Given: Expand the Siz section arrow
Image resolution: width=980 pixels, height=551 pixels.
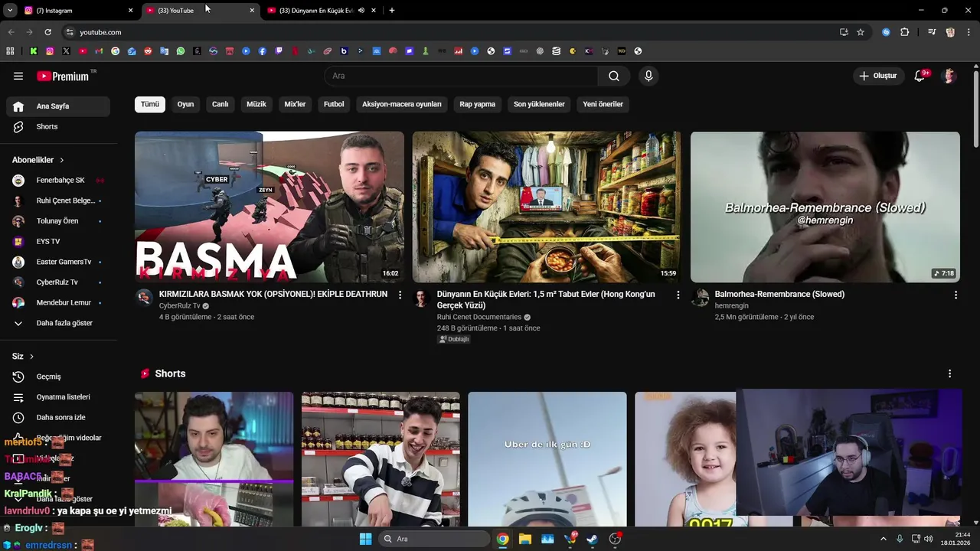Looking at the screenshot, I should pyautogui.click(x=31, y=357).
